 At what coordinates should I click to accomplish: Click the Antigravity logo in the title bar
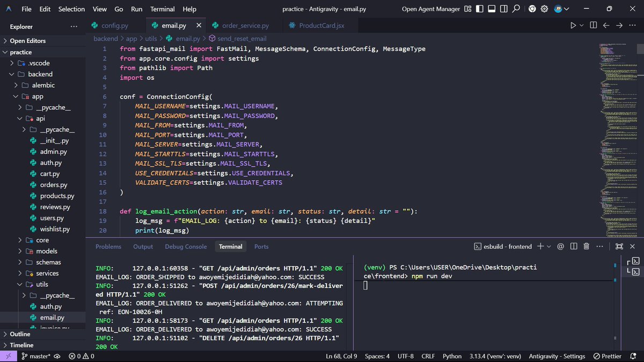(9, 9)
